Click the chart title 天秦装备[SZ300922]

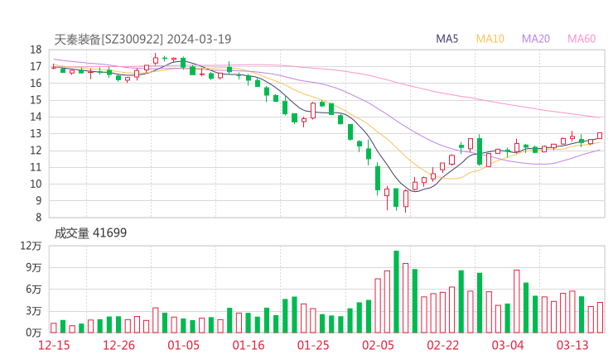click(x=108, y=39)
